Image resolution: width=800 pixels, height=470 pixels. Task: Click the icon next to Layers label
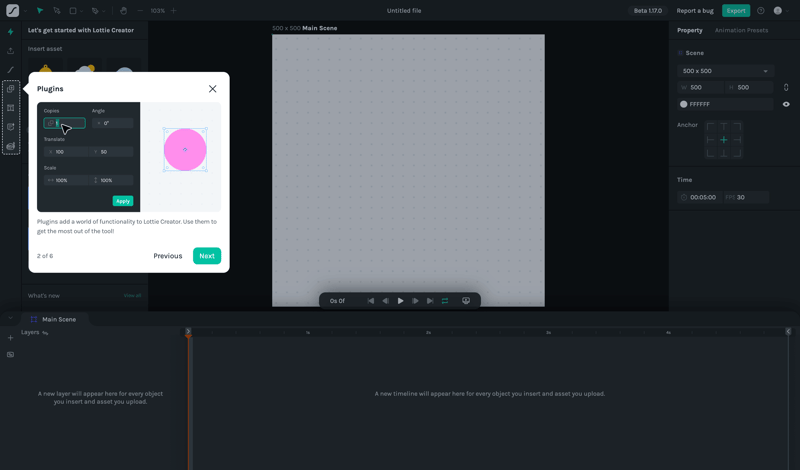click(x=45, y=333)
